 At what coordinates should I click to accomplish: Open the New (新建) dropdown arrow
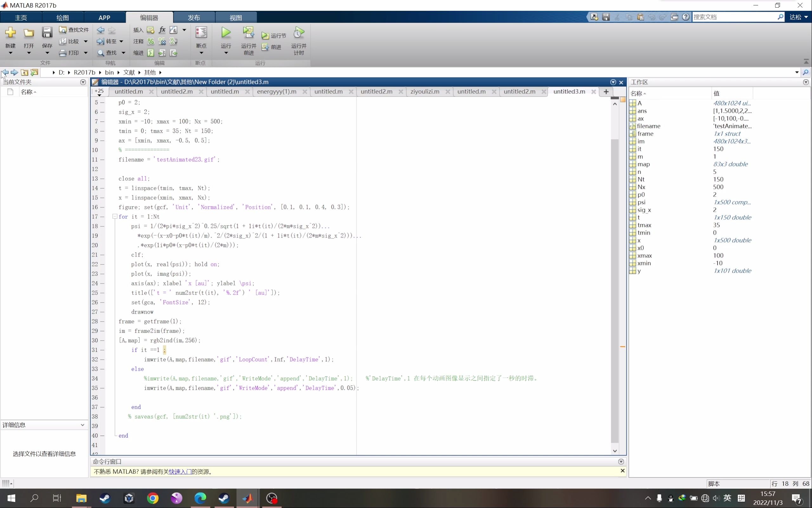click(x=10, y=53)
